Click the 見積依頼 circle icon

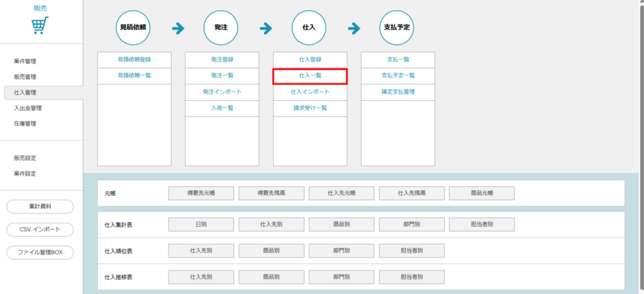tap(134, 28)
